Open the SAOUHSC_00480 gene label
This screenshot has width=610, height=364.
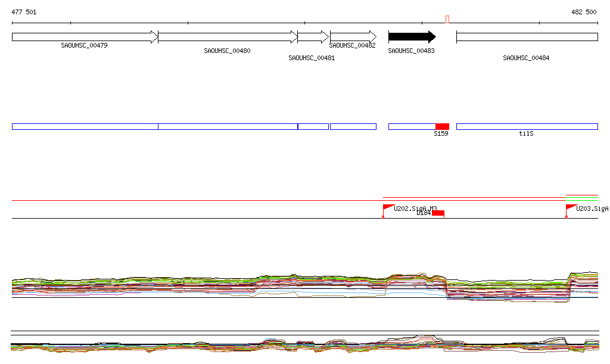click(227, 51)
